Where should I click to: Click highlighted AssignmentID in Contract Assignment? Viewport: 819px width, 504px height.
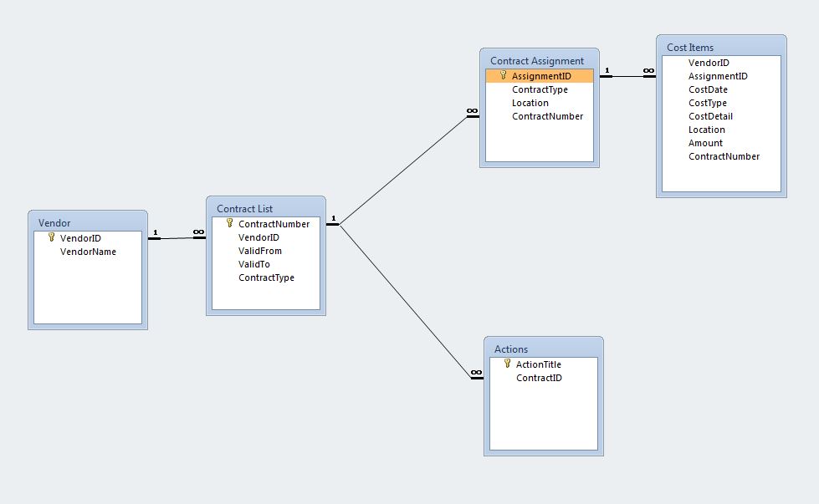pos(540,76)
